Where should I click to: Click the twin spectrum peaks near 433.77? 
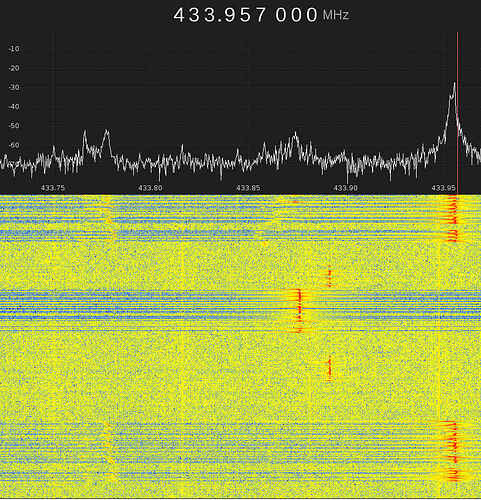point(96,143)
